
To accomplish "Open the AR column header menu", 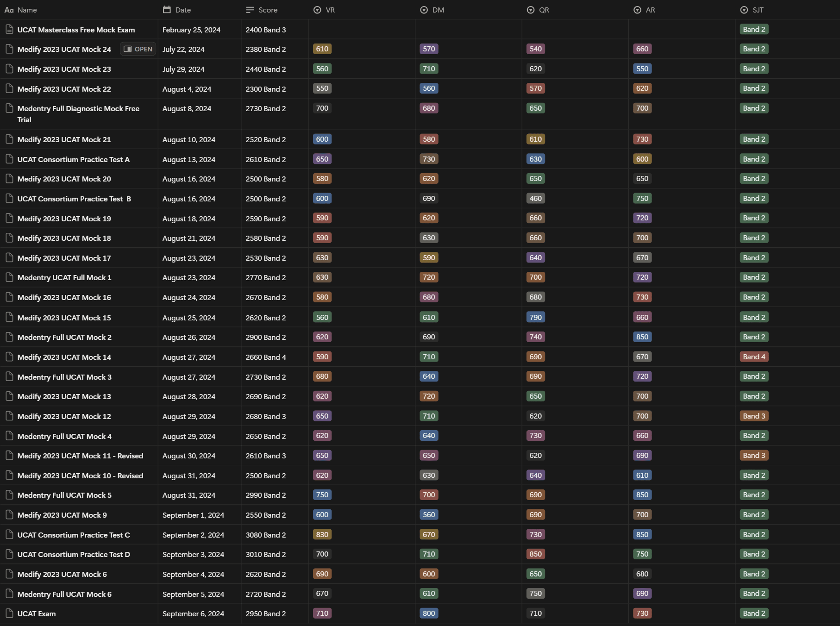I will click(x=682, y=10).
